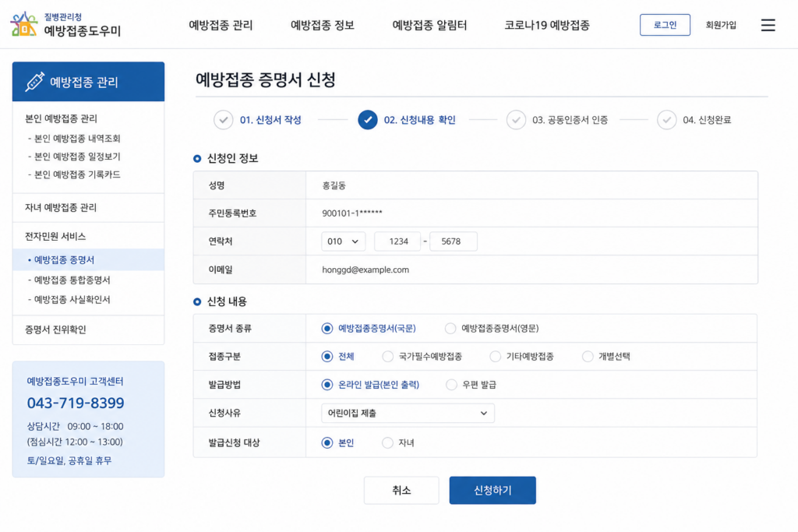This screenshot has width=798, height=532.
Task: Open 전자민원 서비스 sidebar item
Action: tap(89, 237)
